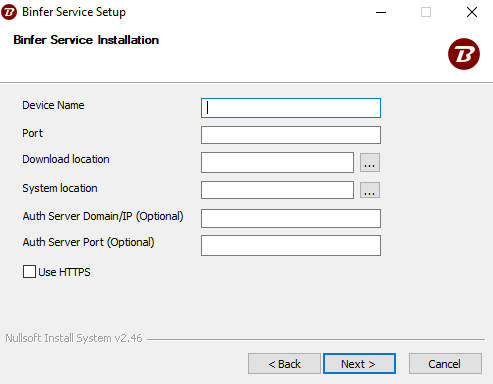
Task: Select the Port input field
Action: click(291, 135)
